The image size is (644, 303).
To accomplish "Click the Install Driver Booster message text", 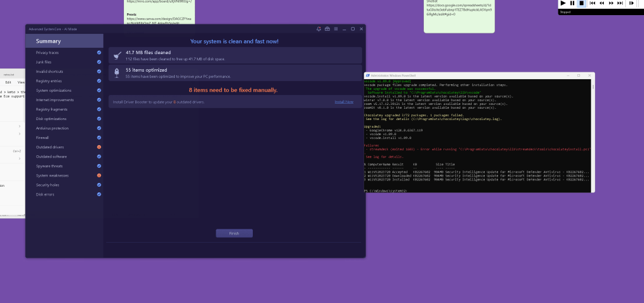I will pos(158,102).
